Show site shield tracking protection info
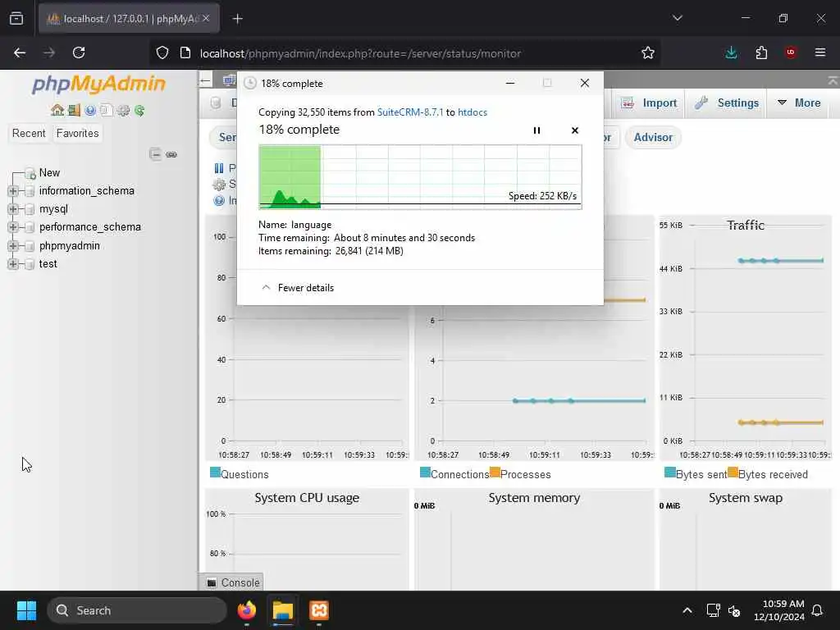840x630 pixels. point(162,52)
